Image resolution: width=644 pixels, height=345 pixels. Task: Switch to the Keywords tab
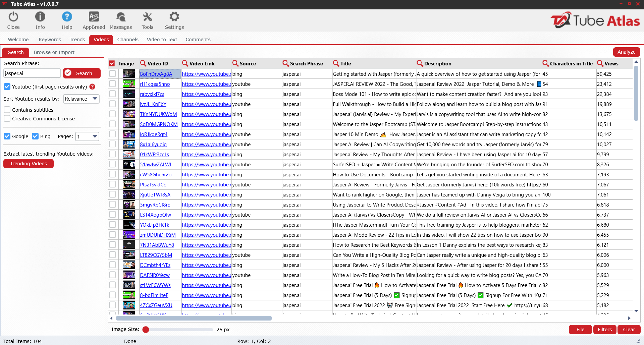(50, 40)
